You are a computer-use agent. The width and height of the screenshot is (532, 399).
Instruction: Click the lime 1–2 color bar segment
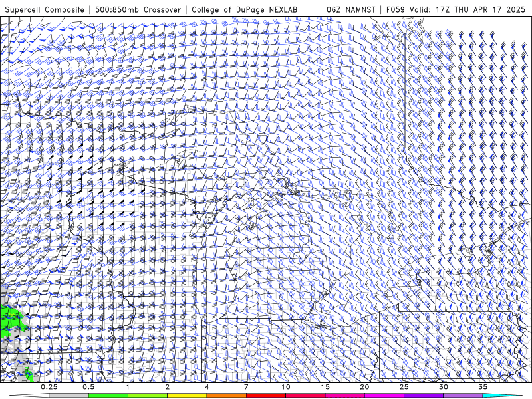point(147,396)
